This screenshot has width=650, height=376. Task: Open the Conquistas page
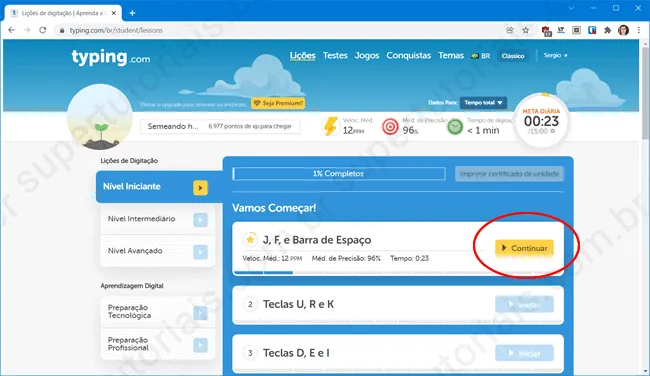[409, 56]
